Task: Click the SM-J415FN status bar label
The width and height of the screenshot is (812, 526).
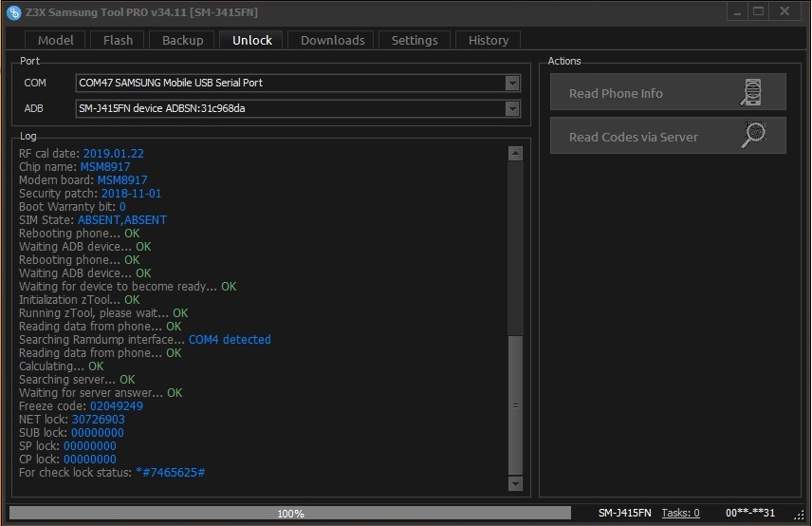Action: click(x=624, y=513)
